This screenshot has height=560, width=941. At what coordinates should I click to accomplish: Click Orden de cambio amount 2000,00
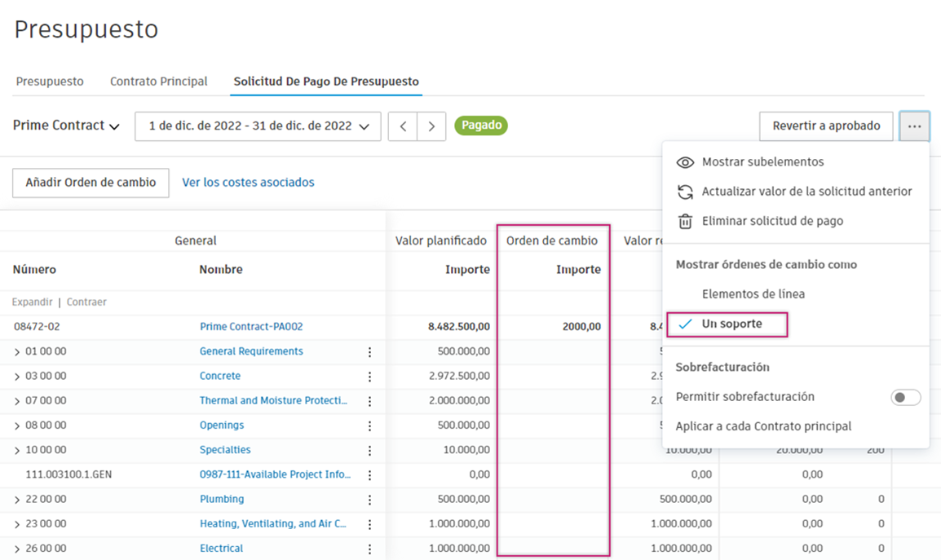(581, 327)
